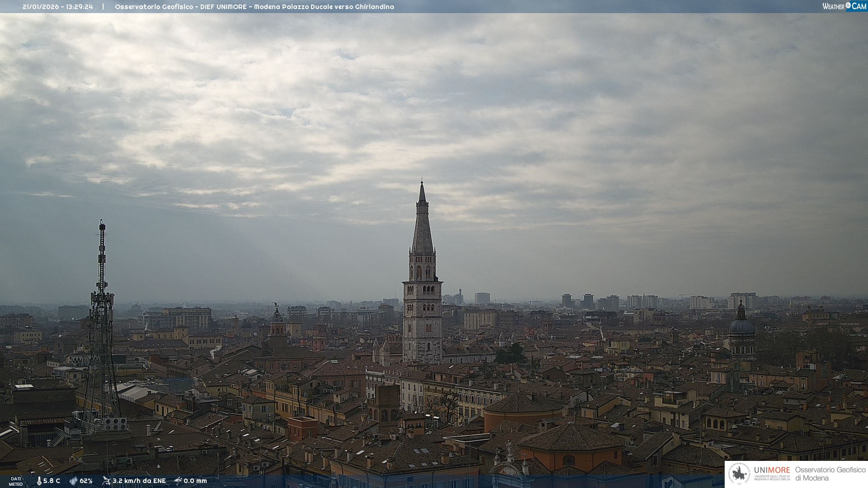Click the Osservatorio Geofisico di Modena text
The width and height of the screenshot is (868, 488).
point(830,474)
